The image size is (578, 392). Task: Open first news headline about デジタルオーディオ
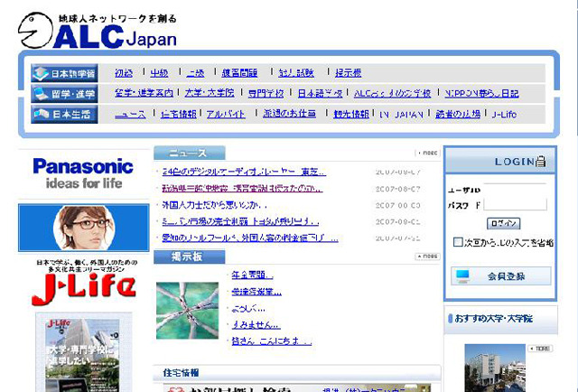[x=244, y=172]
